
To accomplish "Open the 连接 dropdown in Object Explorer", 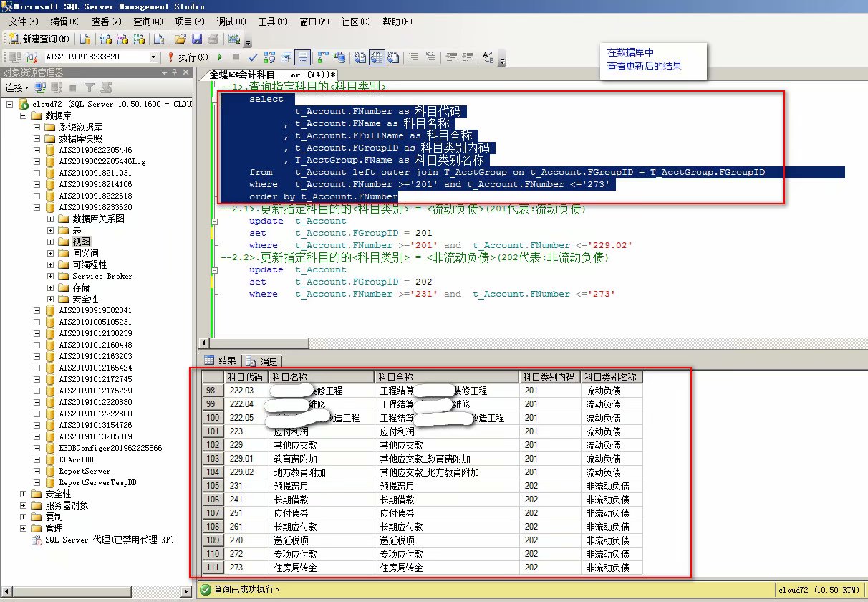I will (17, 87).
